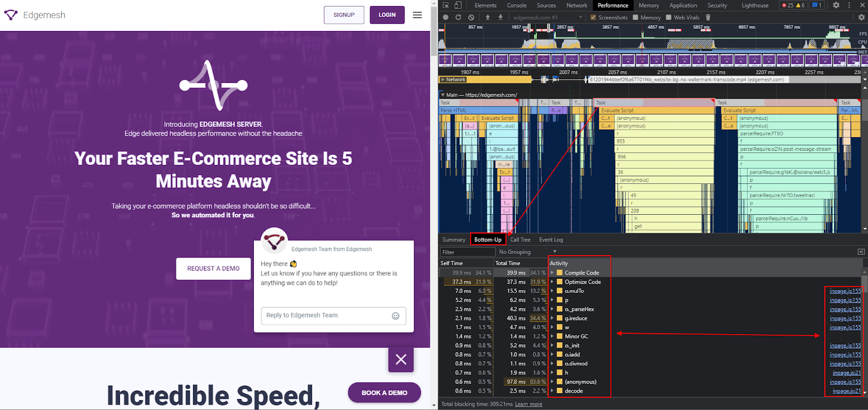Viewport: 868px width, 410px height.
Task: Switch to the Call Tree tab
Action: point(520,240)
